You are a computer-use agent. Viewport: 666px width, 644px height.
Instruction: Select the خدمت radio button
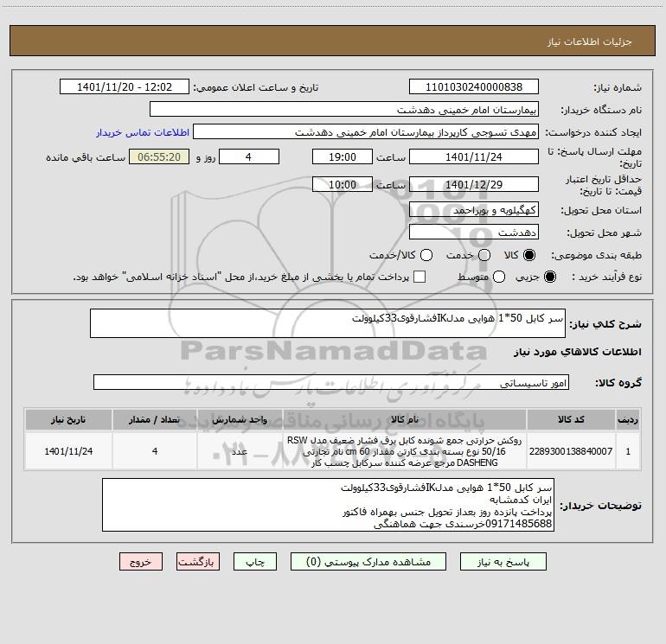(484, 255)
